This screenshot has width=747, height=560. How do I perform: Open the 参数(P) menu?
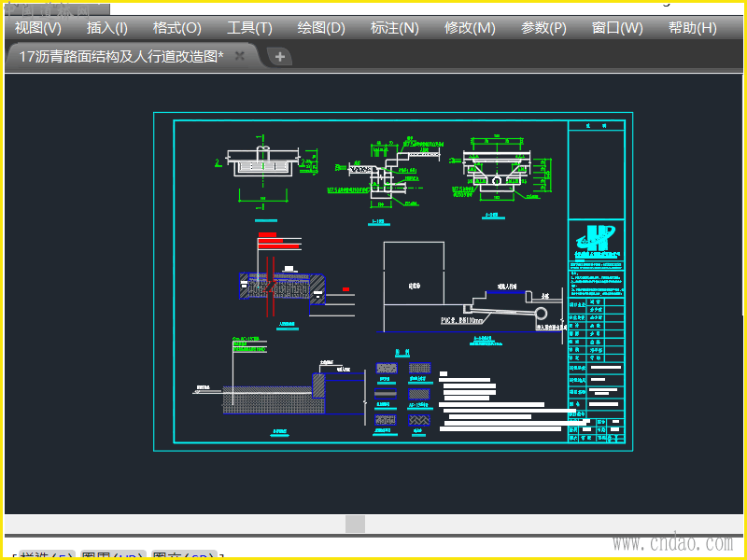point(543,28)
